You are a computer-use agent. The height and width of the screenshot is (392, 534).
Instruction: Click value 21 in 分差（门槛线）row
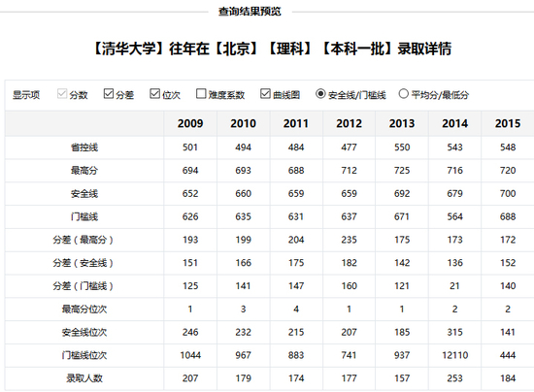[x=455, y=286]
